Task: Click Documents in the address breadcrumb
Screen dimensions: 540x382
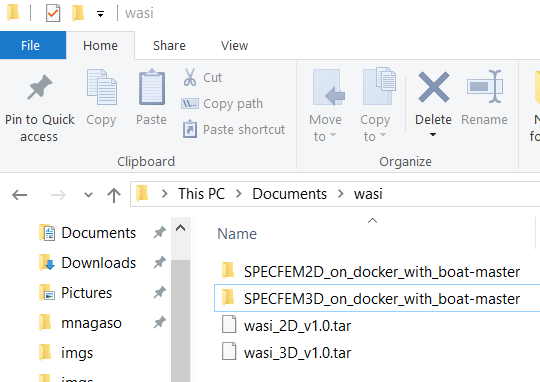Action: coord(290,194)
